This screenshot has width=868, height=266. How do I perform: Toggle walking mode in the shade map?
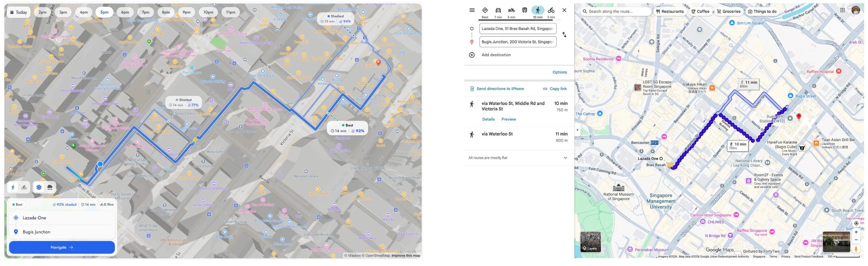[x=13, y=188]
